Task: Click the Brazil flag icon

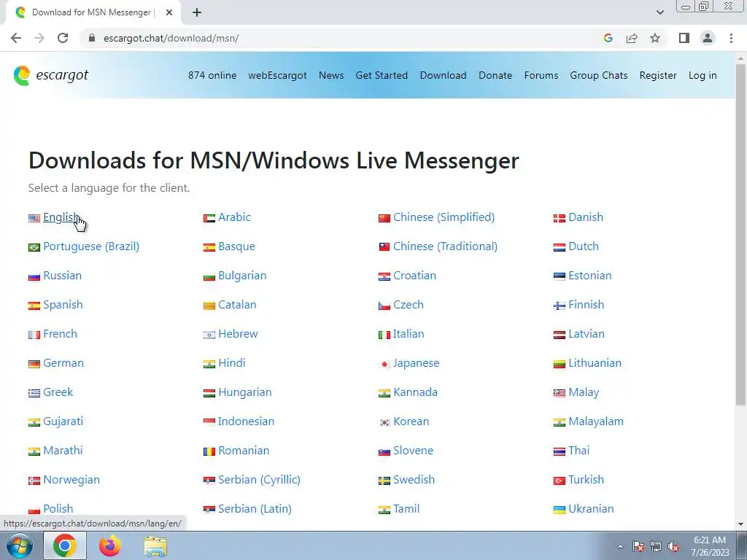Action: (34, 248)
